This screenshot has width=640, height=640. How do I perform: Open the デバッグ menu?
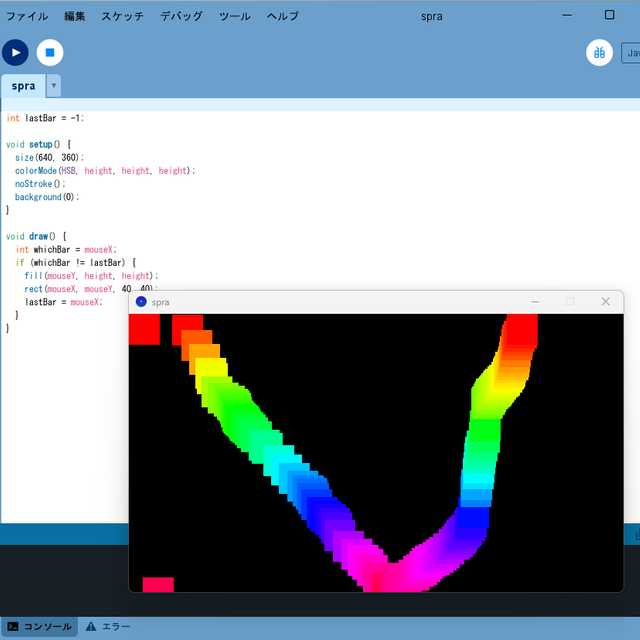[181, 16]
